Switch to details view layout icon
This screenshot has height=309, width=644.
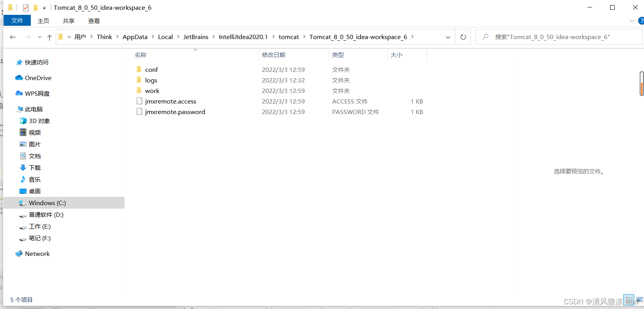[629, 300]
